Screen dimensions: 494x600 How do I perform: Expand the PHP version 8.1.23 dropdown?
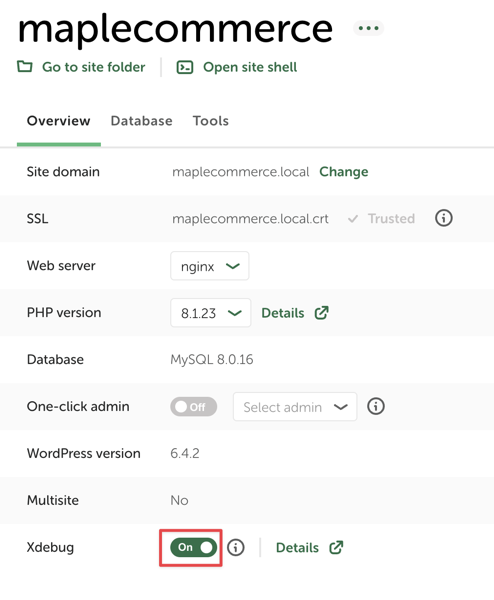210,313
